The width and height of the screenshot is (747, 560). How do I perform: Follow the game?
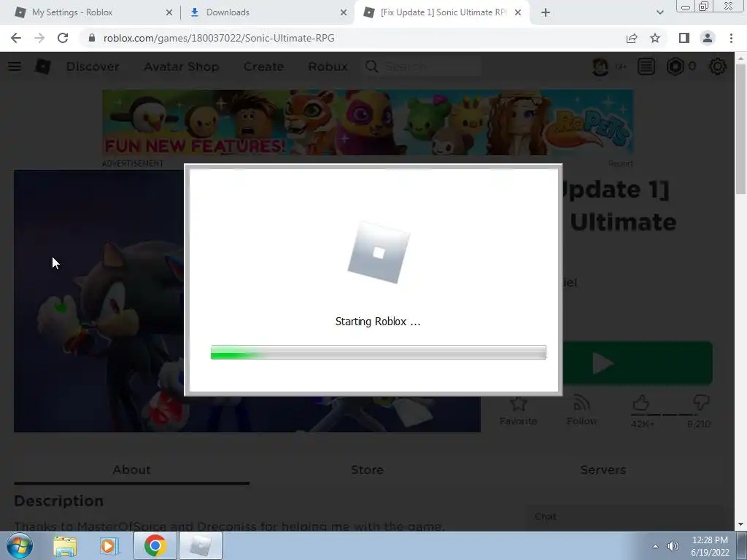pyautogui.click(x=581, y=411)
